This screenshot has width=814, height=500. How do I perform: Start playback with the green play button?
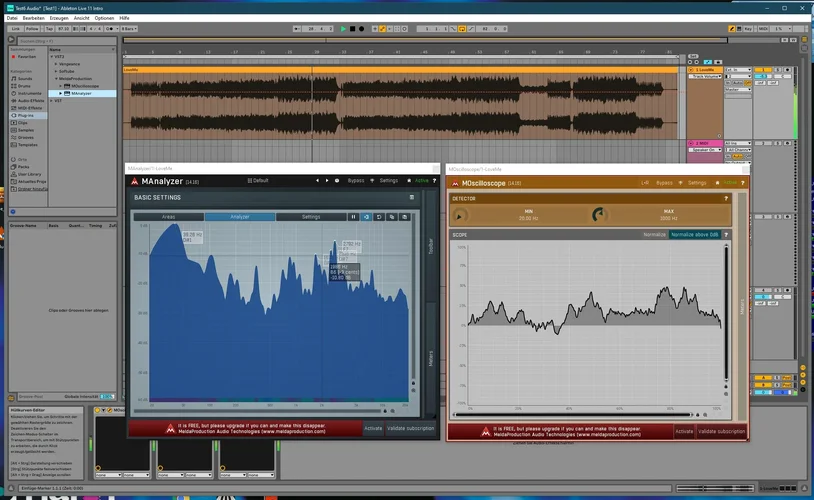(343, 29)
